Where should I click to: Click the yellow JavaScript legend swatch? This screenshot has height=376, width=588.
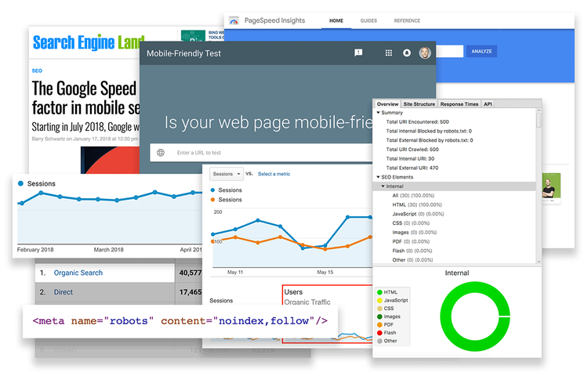pyautogui.click(x=379, y=300)
